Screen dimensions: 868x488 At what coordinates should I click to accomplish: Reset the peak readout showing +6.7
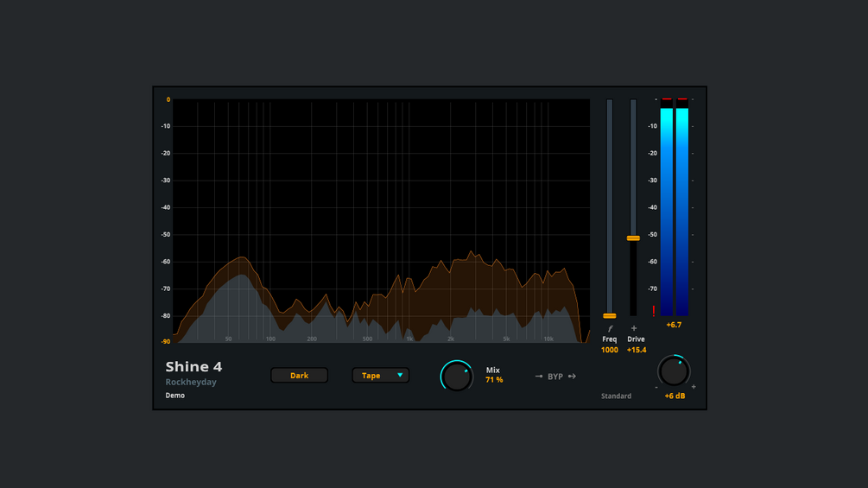pos(674,325)
